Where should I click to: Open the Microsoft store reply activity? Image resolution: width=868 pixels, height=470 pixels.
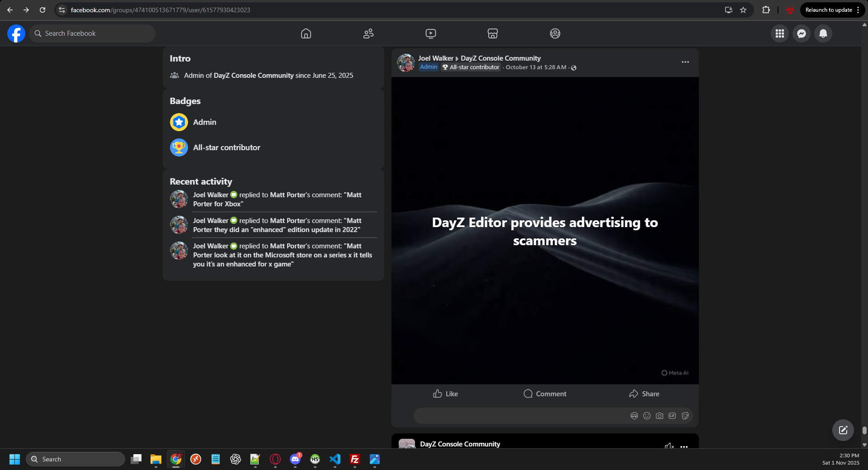(x=273, y=255)
